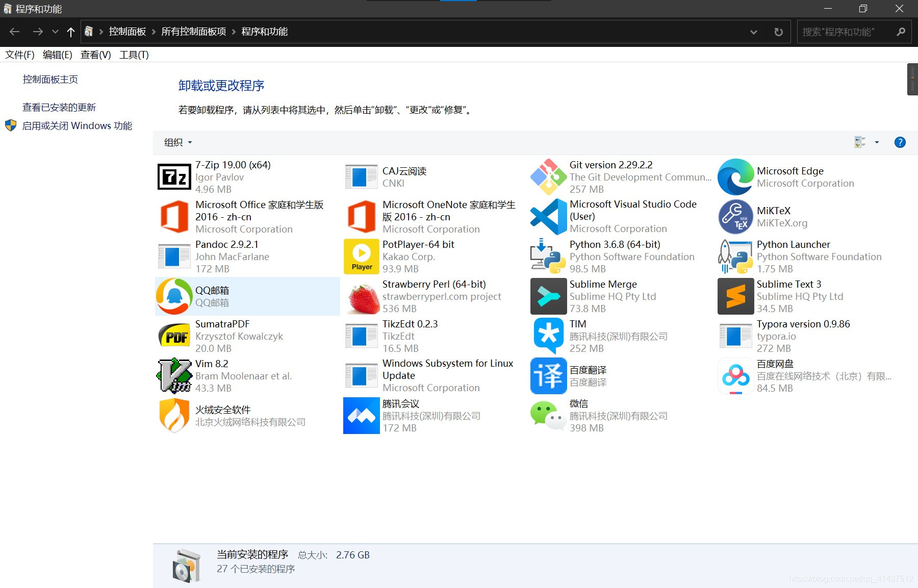The width and height of the screenshot is (918, 588).
Task: Click the Microsoft Edge icon
Action: [735, 177]
